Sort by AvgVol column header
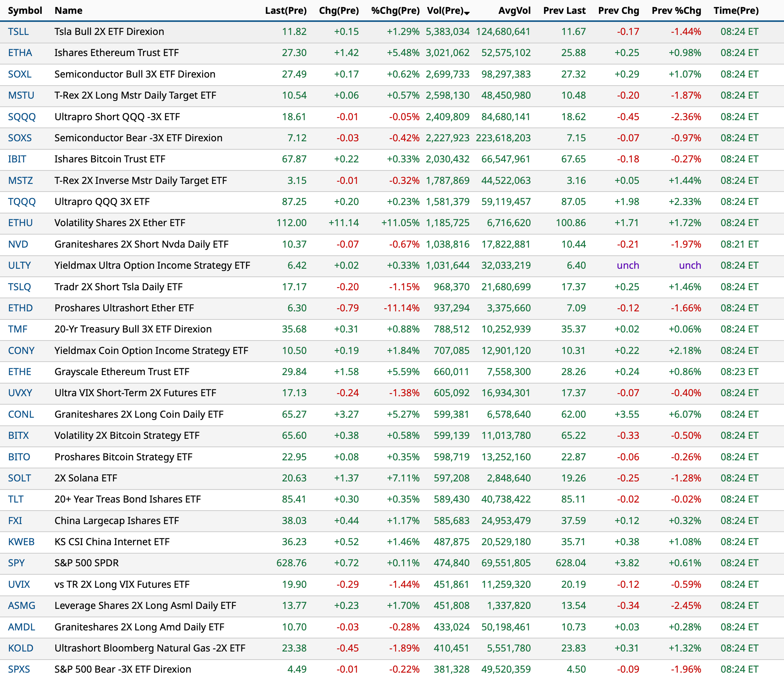Image resolution: width=784 pixels, height=678 pixels. pos(514,10)
